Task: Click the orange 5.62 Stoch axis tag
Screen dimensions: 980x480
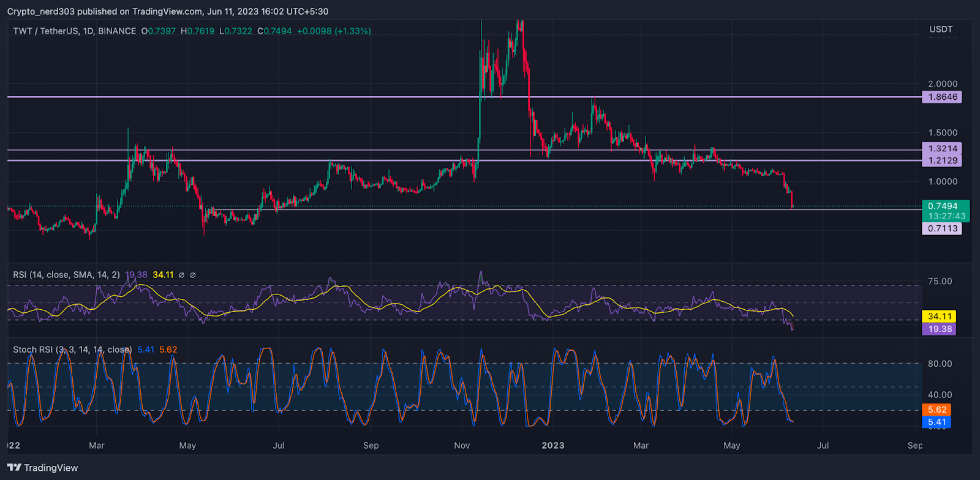Action: 937,410
